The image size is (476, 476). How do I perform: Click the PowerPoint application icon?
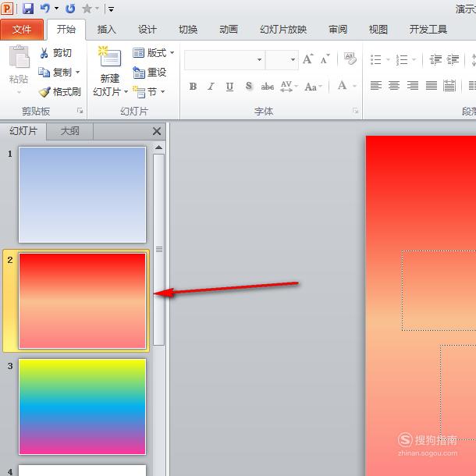[7, 9]
